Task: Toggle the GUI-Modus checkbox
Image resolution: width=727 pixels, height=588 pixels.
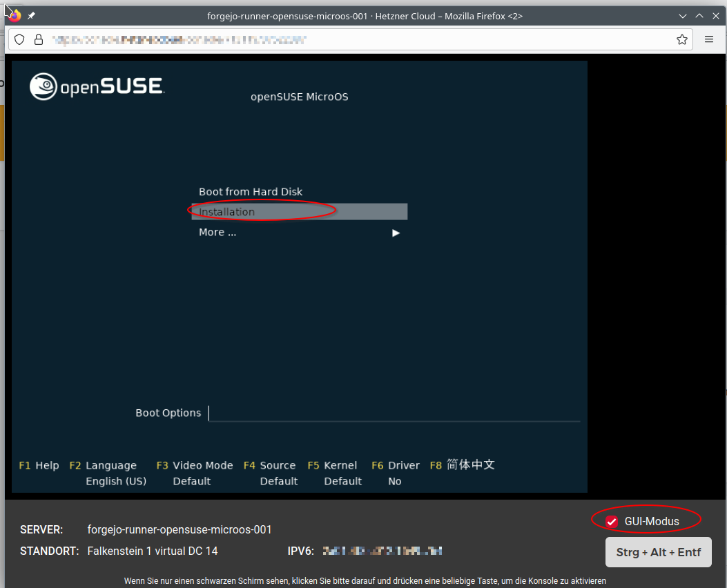Action: (x=612, y=522)
